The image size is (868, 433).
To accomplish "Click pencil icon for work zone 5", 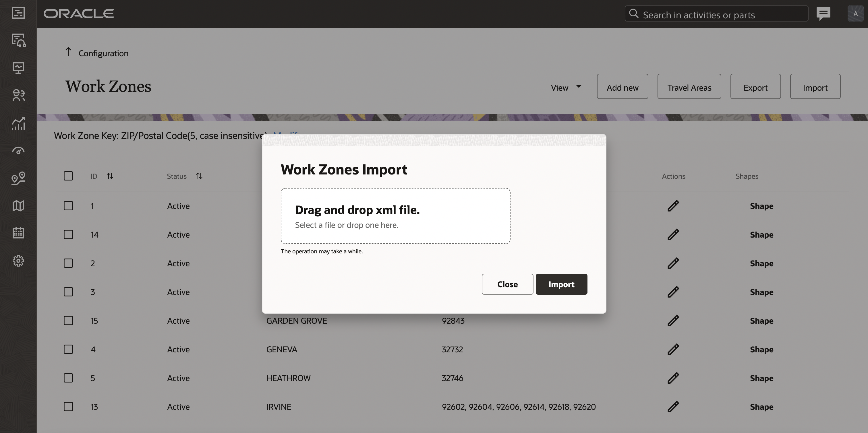I will pos(673,378).
